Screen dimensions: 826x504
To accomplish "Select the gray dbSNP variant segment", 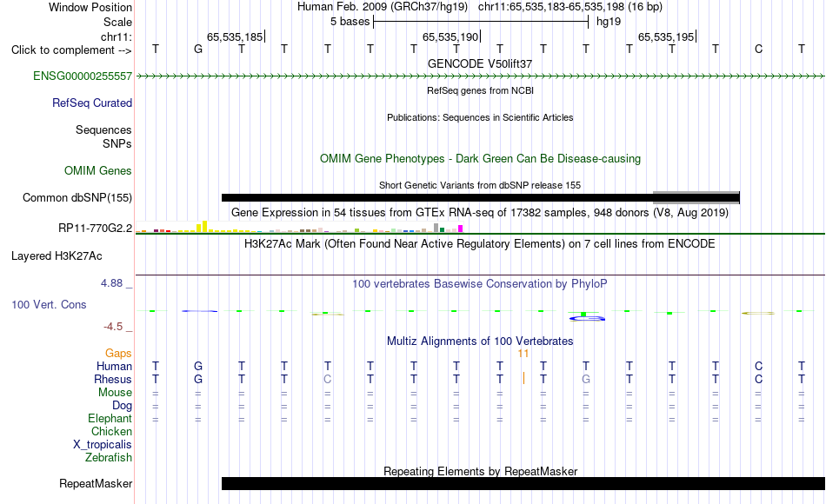I will (x=696, y=197).
